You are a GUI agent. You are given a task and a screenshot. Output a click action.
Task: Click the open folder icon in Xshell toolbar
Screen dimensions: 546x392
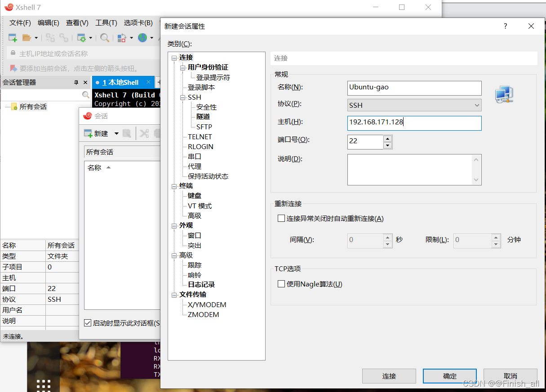(x=27, y=38)
